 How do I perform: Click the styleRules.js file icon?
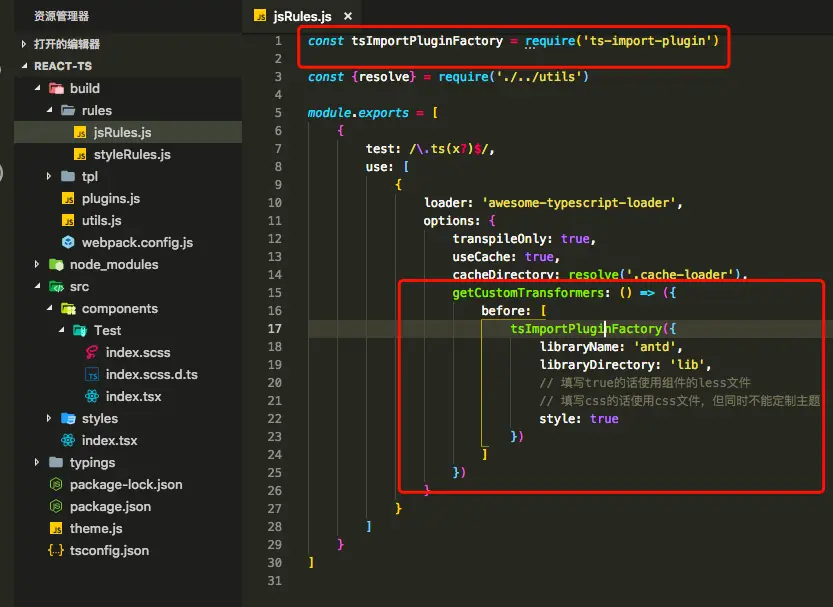pyautogui.click(x=80, y=155)
